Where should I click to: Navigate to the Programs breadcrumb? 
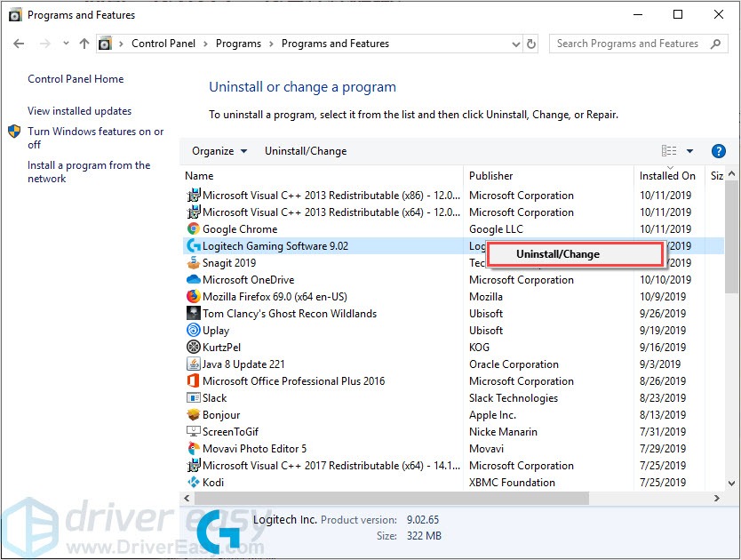(238, 43)
